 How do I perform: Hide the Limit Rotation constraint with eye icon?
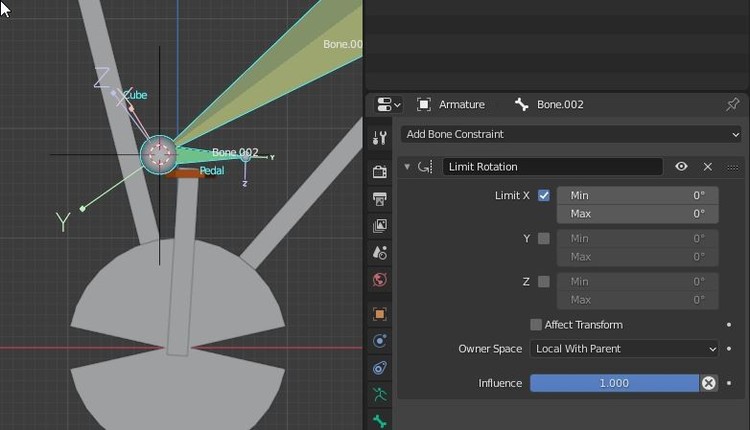click(x=681, y=167)
